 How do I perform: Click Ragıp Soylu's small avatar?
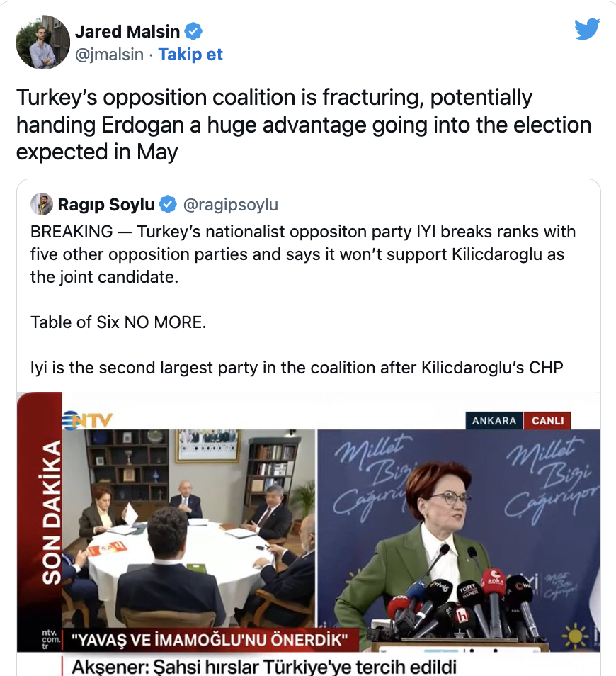click(42, 205)
